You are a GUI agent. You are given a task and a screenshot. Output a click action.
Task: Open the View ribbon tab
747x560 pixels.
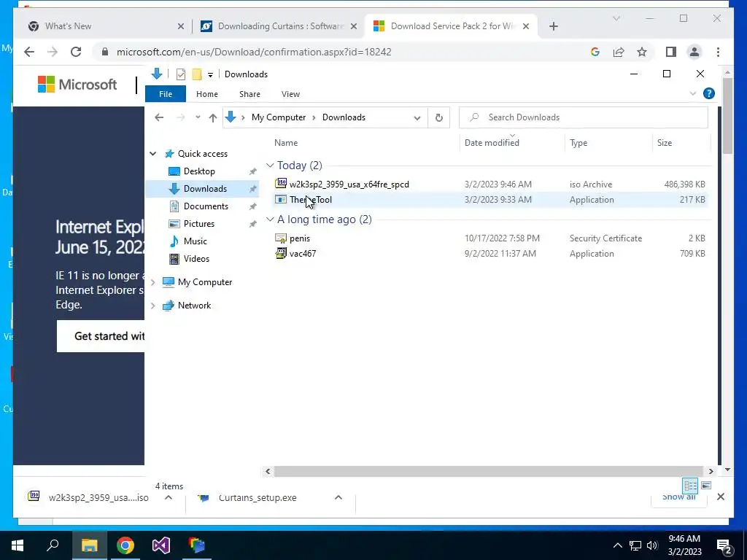click(x=290, y=94)
